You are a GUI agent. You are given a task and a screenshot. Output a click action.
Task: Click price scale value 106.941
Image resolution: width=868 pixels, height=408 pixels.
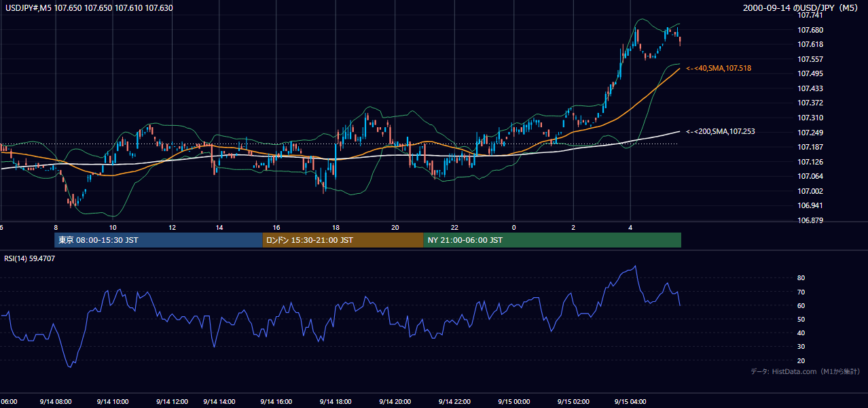tap(810, 205)
